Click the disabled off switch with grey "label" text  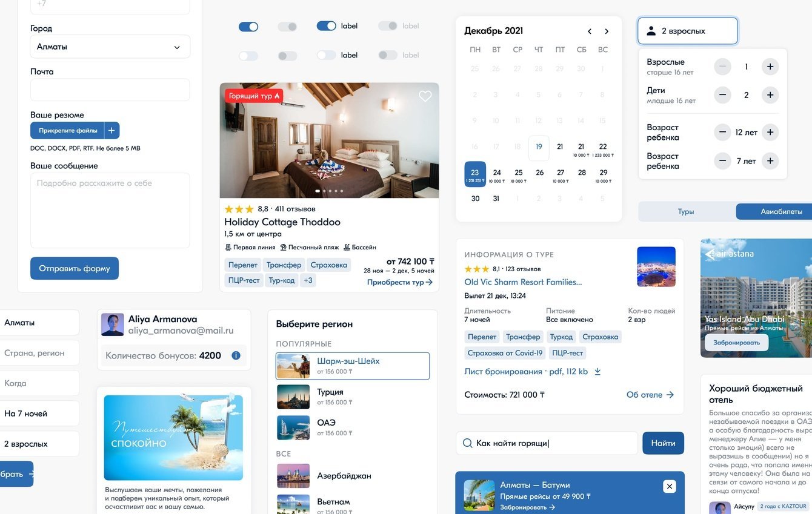[388, 55]
